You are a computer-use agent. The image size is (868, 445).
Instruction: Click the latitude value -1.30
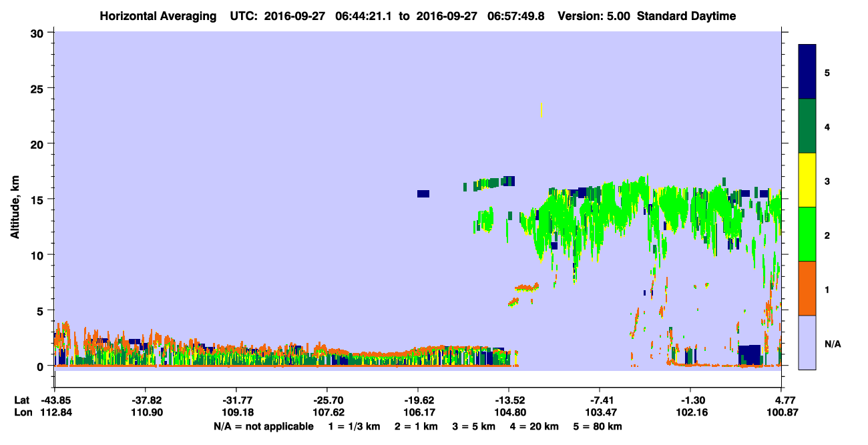pos(691,400)
